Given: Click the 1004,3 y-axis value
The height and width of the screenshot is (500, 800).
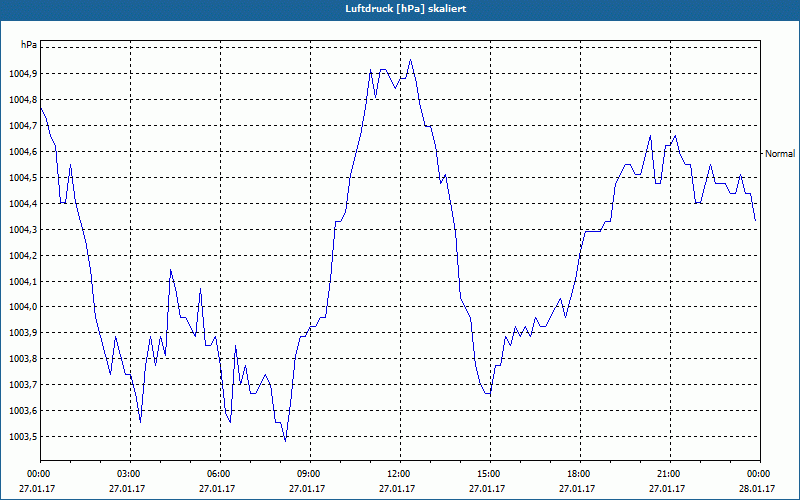Looking at the screenshot, I should pos(23,230).
